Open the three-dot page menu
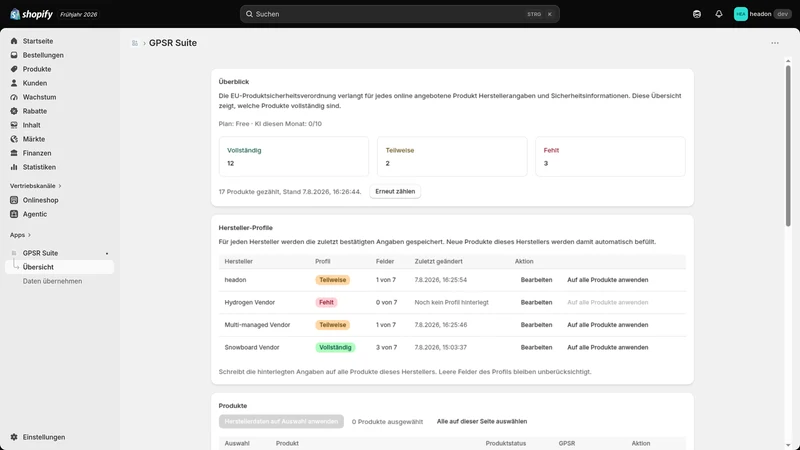Screen dimensions: 800x450 pos(775,43)
